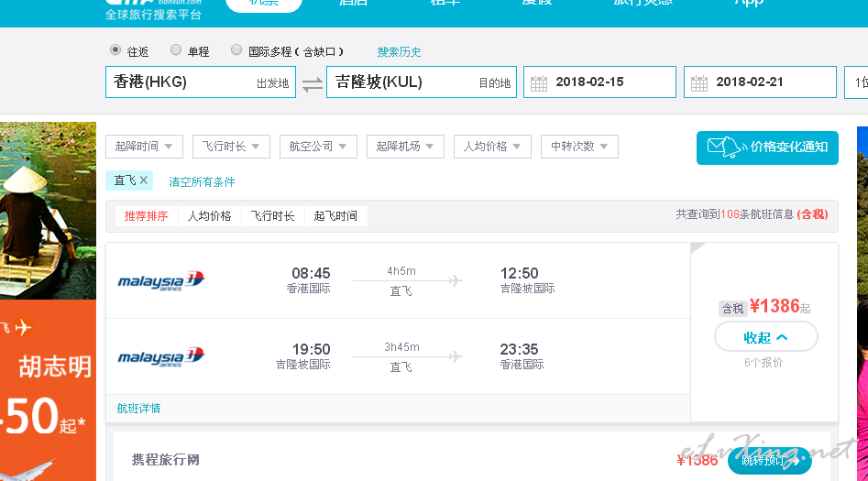Click the 2018-02-21 return date field
This screenshot has width=868, height=481.
(x=760, y=82)
